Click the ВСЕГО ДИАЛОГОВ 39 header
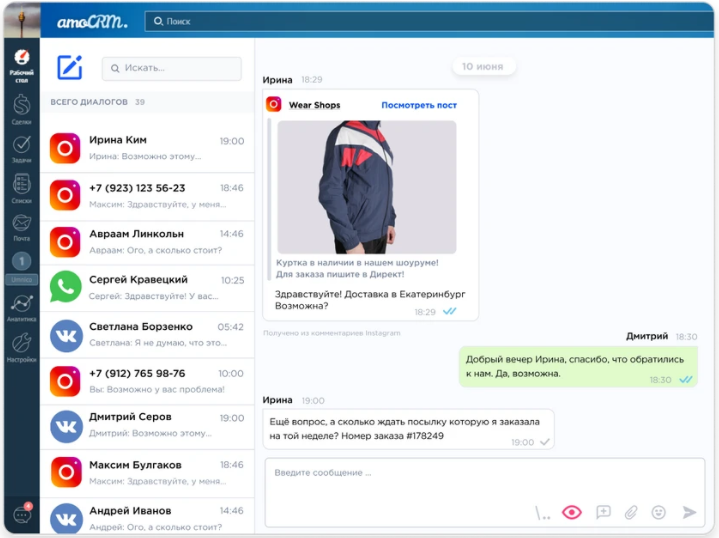Screen dimensions: 719x538 click(98, 102)
